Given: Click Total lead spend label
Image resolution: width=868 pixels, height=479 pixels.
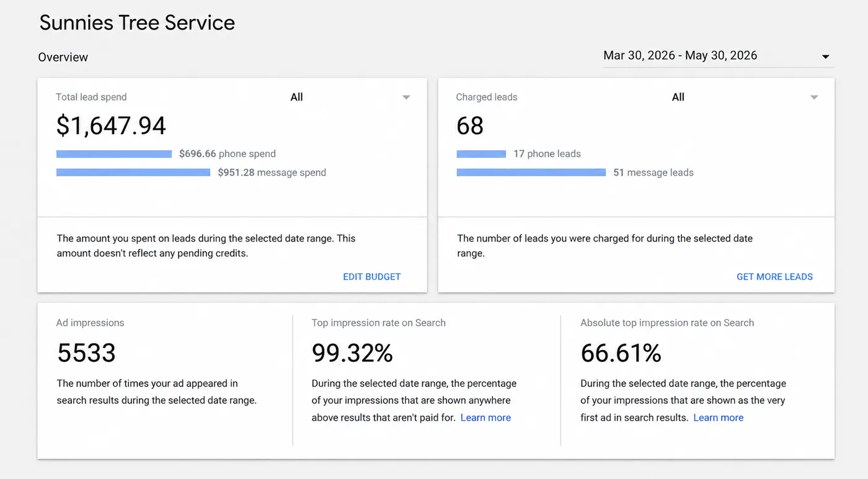Looking at the screenshot, I should [x=91, y=97].
